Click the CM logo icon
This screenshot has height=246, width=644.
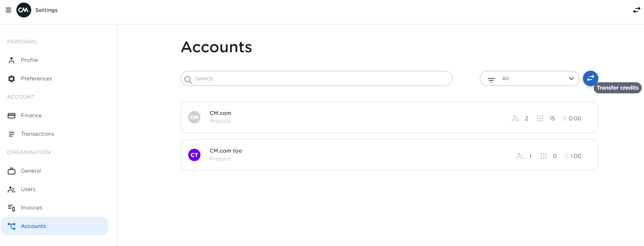coord(24,10)
